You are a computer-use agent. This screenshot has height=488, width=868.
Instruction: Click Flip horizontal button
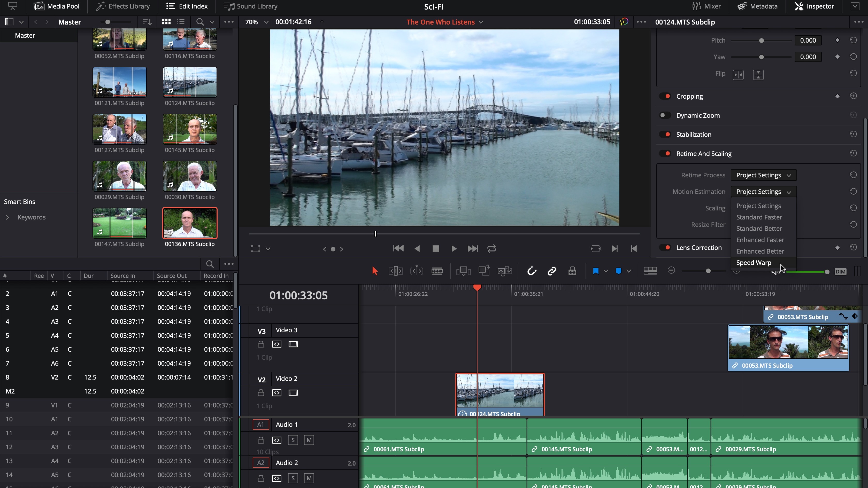(738, 74)
